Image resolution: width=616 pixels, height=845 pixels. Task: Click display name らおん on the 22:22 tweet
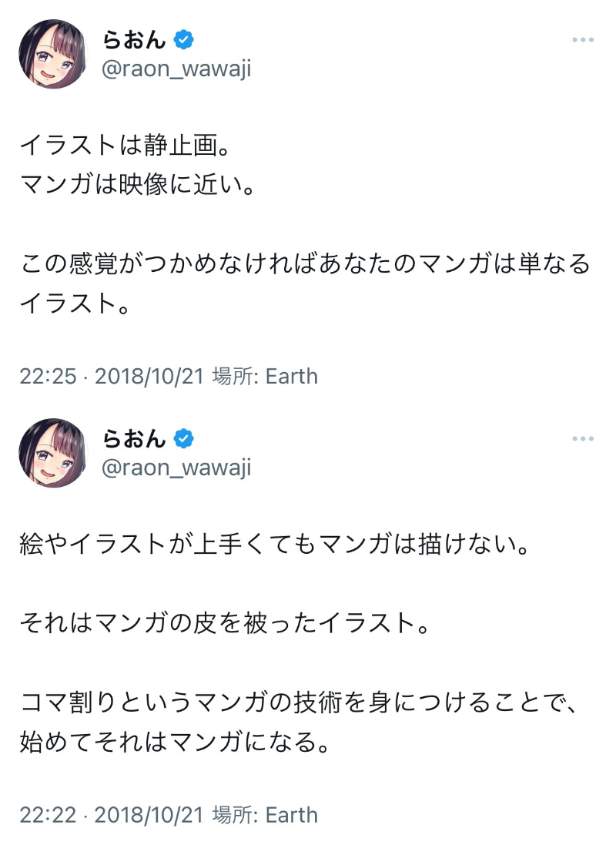tap(134, 438)
